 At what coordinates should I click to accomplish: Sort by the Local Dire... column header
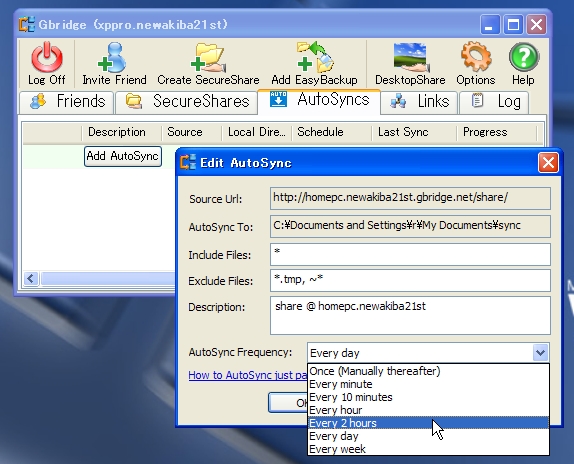pos(256,132)
